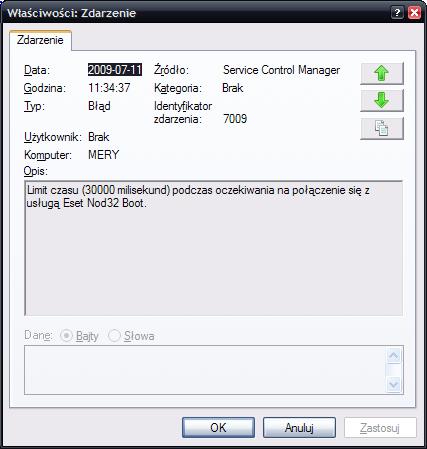Screen dimensions: 427x449
Task: Click the Zastosuj button
Action: tap(380, 428)
